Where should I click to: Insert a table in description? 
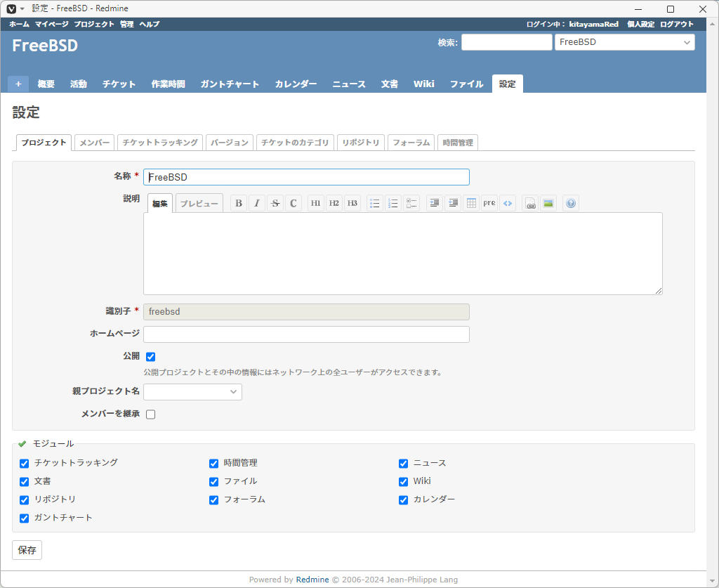point(471,203)
